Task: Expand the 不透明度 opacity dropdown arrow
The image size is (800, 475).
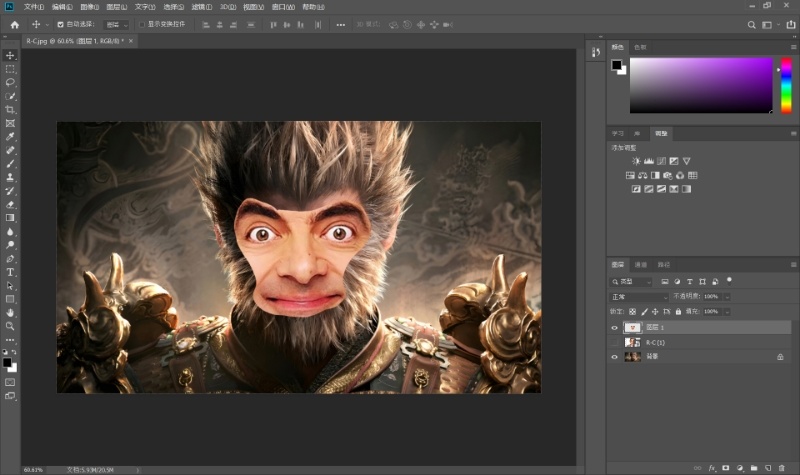Action: click(x=727, y=297)
